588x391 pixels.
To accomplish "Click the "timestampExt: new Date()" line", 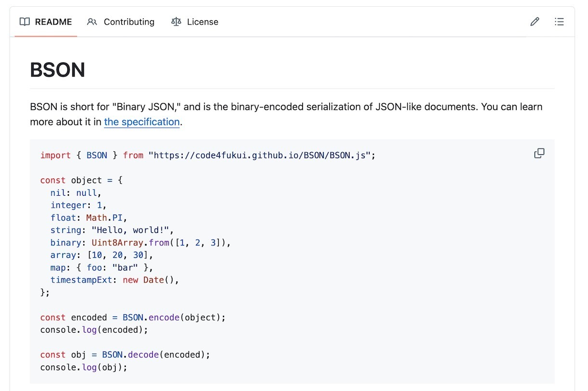I will 114,280.
